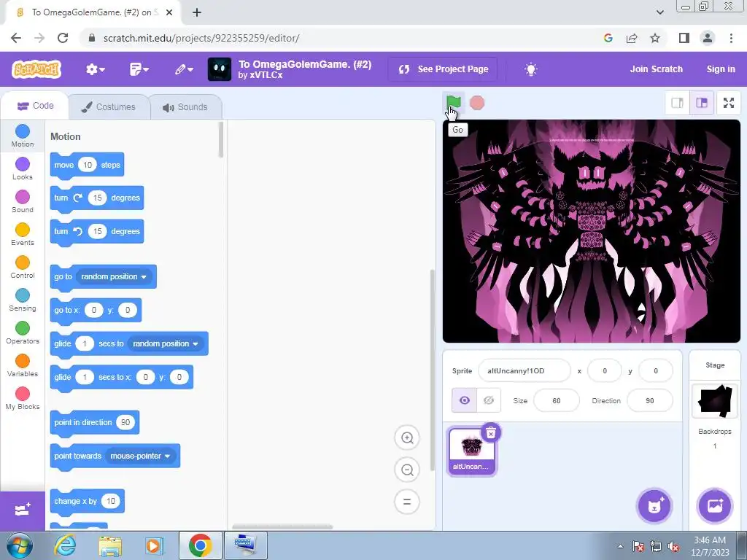Open the Scratch logo home link
The width and height of the screenshot is (747, 560).
(x=36, y=69)
